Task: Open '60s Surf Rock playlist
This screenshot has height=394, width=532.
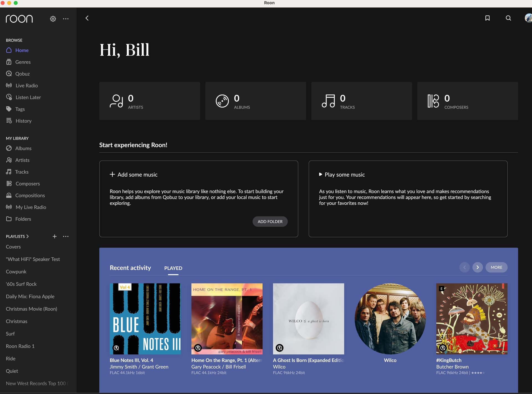Action: pos(21,284)
